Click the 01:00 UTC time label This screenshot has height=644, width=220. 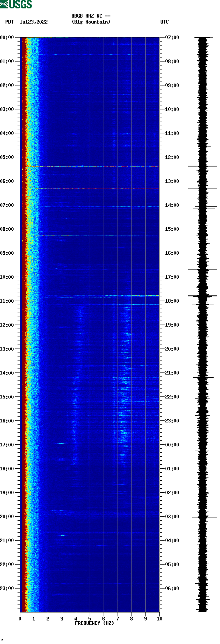[172, 469]
